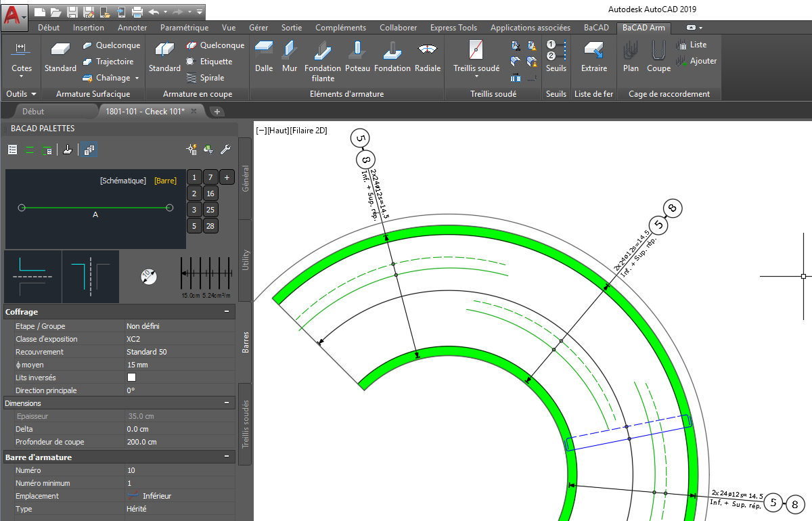The width and height of the screenshot is (812, 521).
Task: Collapse the Coffrage section
Action: (226, 312)
